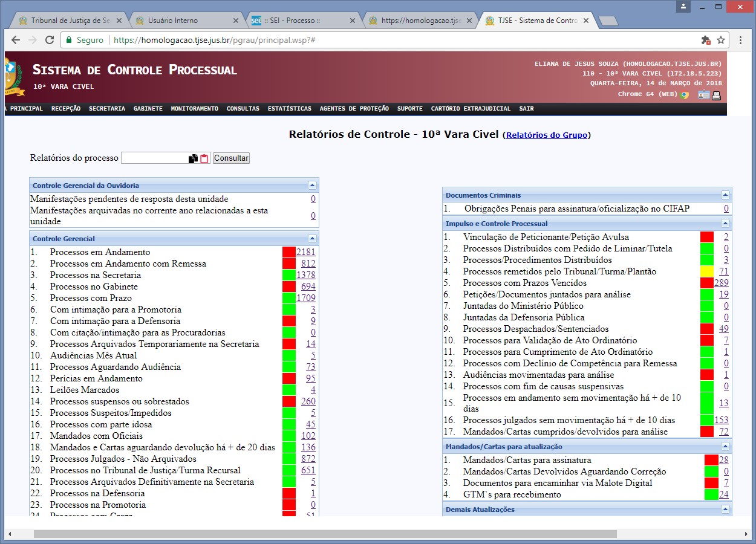This screenshot has width=756, height=544.
Task: Click the extension icon beside bookmark star
Action: pyautogui.click(x=705, y=40)
